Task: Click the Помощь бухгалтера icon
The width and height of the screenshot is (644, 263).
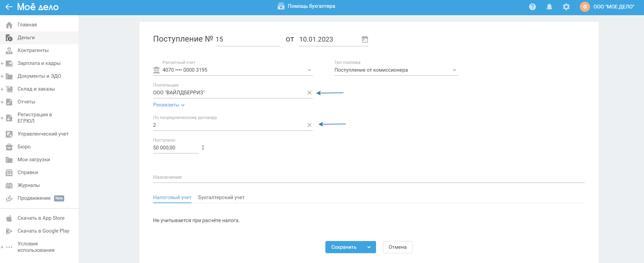Action: pyautogui.click(x=281, y=6)
